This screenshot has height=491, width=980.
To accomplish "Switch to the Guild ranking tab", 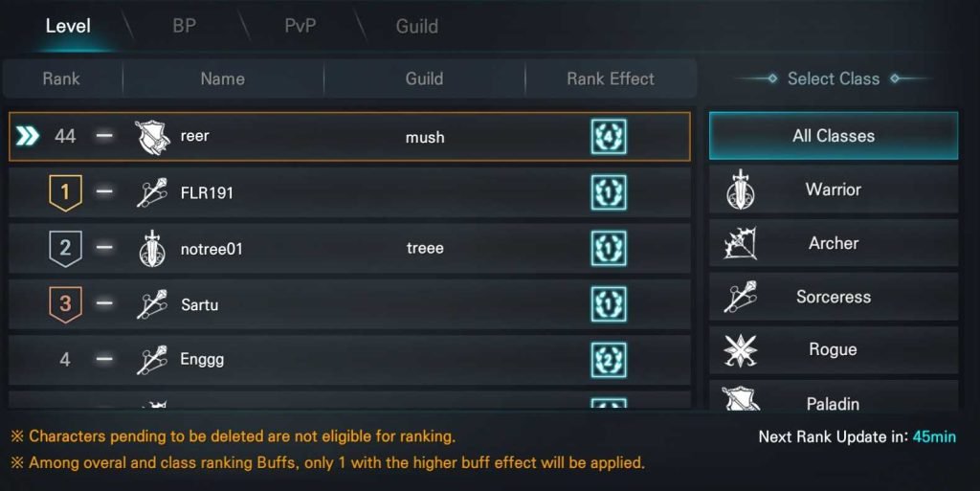I will tap(417, 26).
